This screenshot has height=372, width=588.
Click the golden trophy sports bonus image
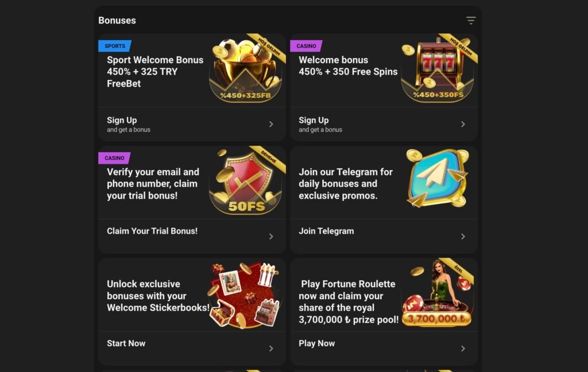246,69
